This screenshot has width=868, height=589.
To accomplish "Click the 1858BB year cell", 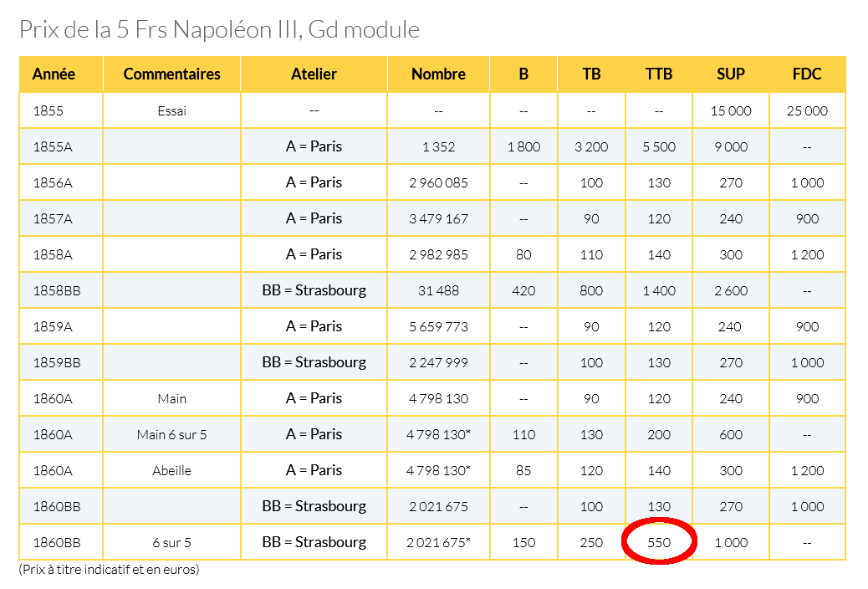I will pos(56,290).
